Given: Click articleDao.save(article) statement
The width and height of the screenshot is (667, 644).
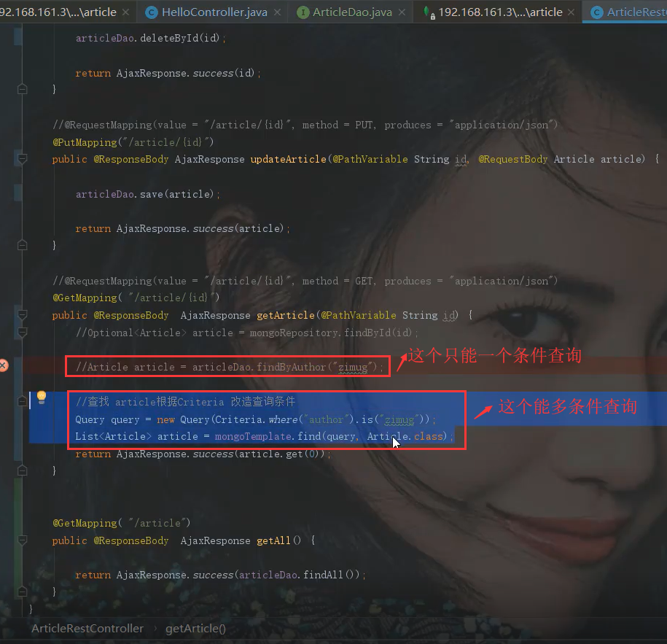Looking at the screenshot, I should pyautogui.click(x=147, y=194).
